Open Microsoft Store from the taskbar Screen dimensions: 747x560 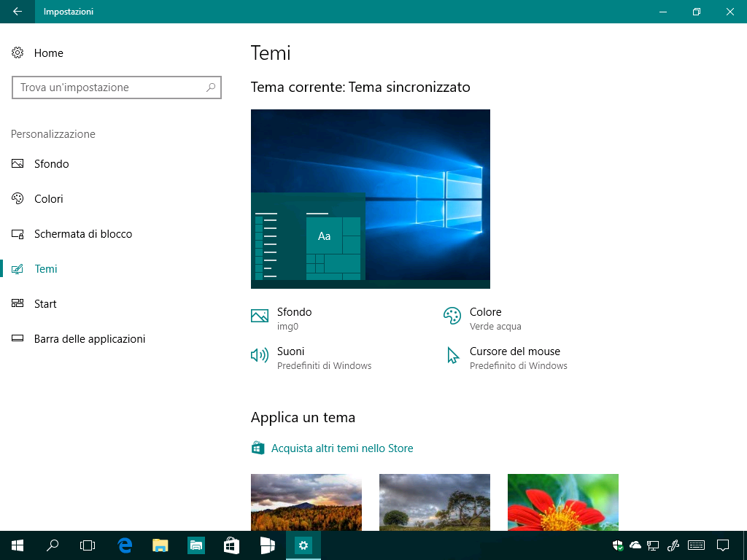pos(231,545)
